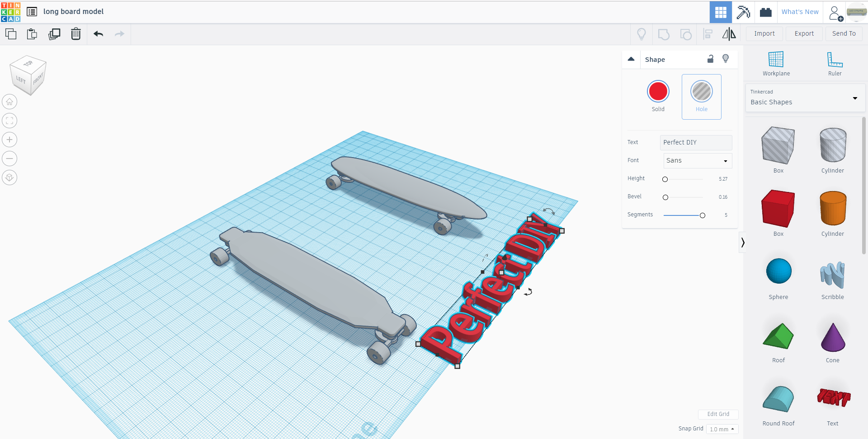Click the Export button

click(804, 34)
